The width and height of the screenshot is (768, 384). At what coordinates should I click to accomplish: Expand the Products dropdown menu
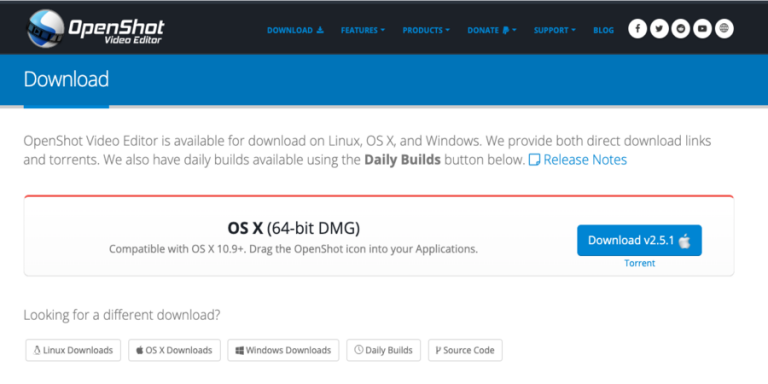pos(426,30)
